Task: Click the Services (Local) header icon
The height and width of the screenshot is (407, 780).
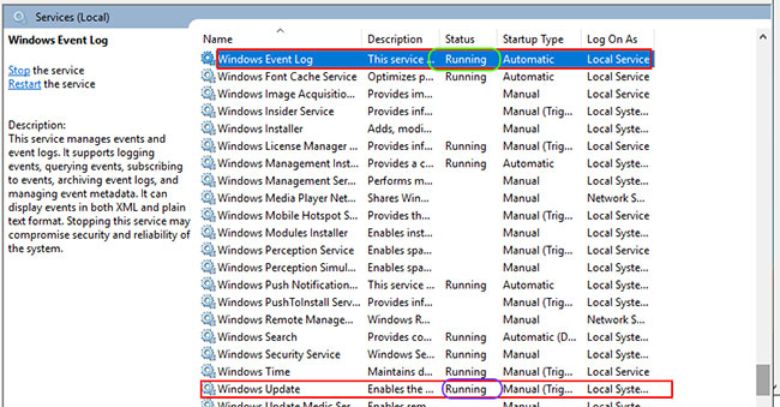Action: (x=19, y=17)
